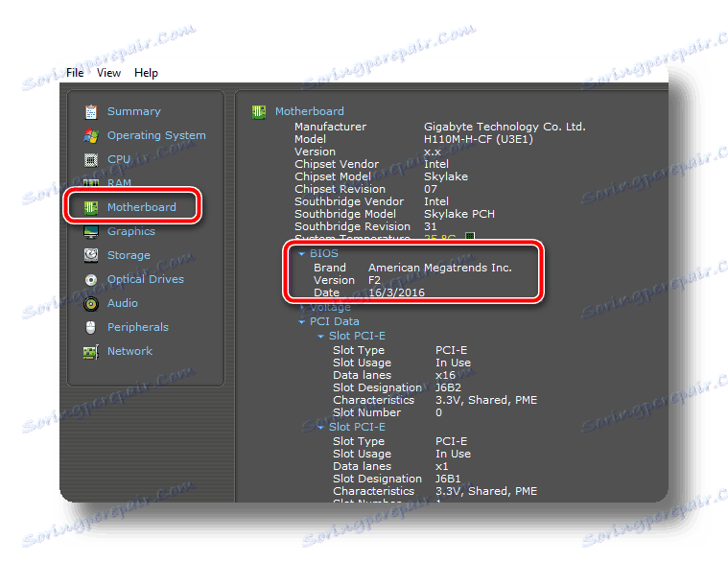This screenshot has height=562, width=728.
Task: Open the Storage section
Action: (x=129, y=255)
